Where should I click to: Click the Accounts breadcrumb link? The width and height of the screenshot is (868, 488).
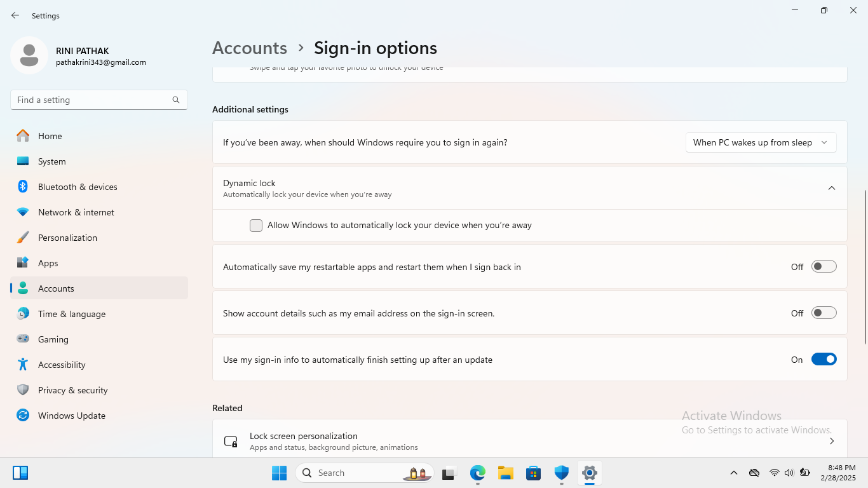(250, 48)
